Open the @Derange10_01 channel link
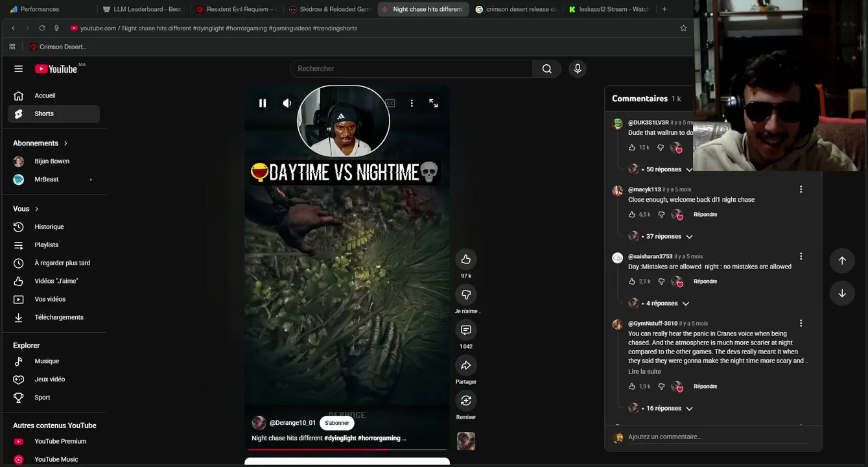 (x=292, y=423)
